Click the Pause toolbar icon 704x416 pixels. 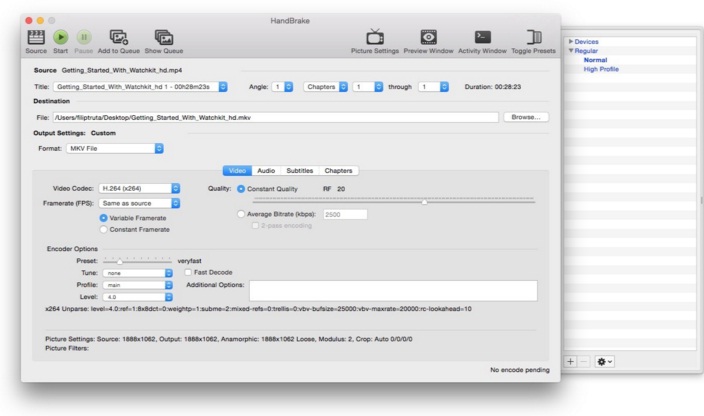[x=84, y=37]
